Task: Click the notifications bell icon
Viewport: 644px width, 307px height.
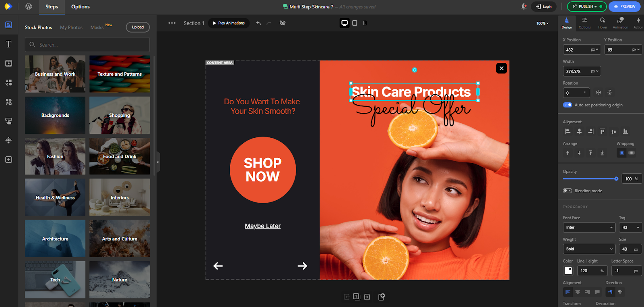Action: pyautogui.click(x=524, y=6)
